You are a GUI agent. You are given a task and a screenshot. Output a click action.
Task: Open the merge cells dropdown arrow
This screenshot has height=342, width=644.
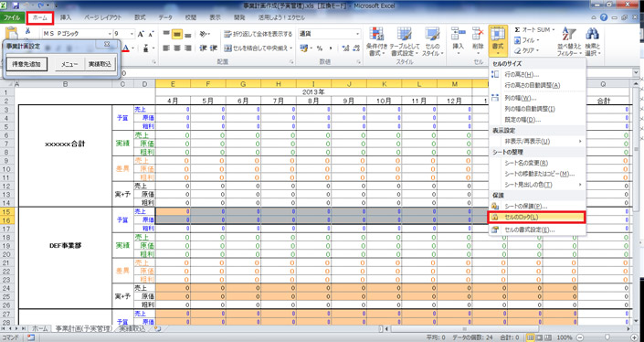[x=291, y=48]
